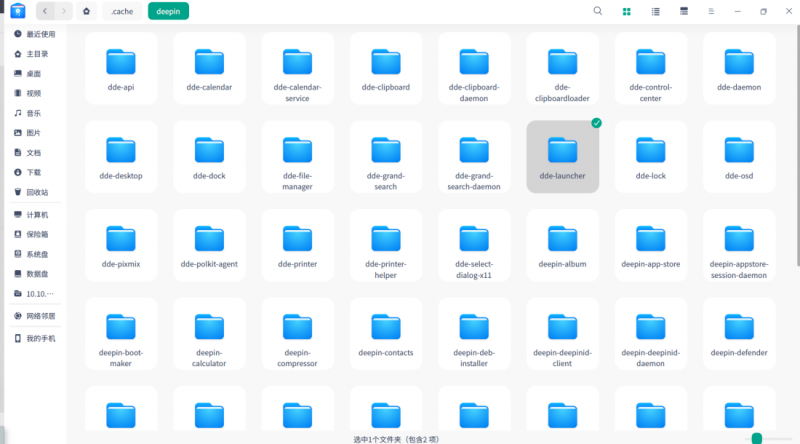Select the dde-file-manager folder
800x444 pixels.
297,157
